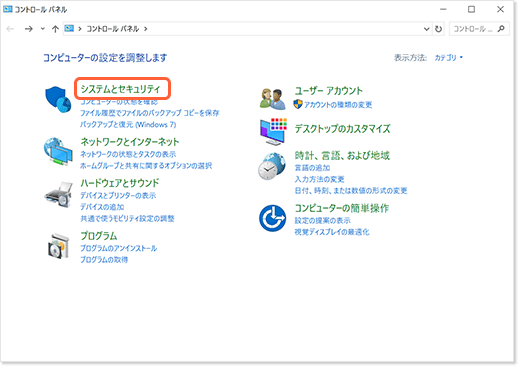
Task: Open アカウントの種類の変更 link
Action: pyautogui.click(x=338, y=105)
